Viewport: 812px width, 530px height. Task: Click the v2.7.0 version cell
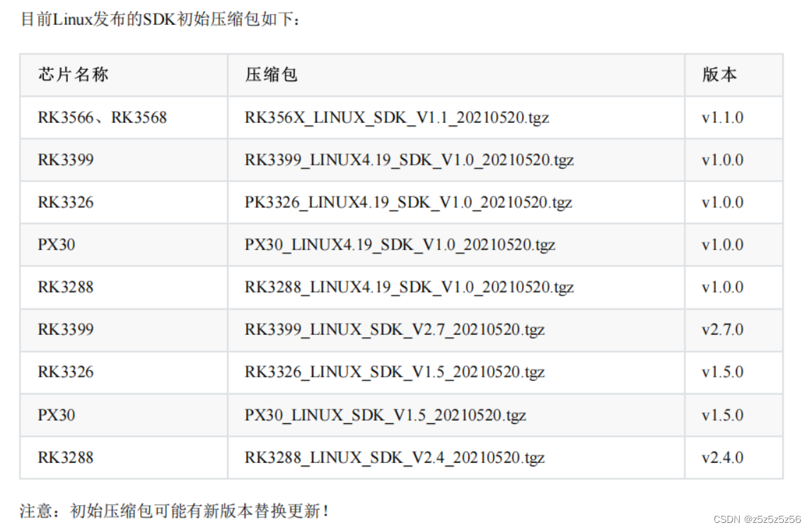(x=722, y=329)
